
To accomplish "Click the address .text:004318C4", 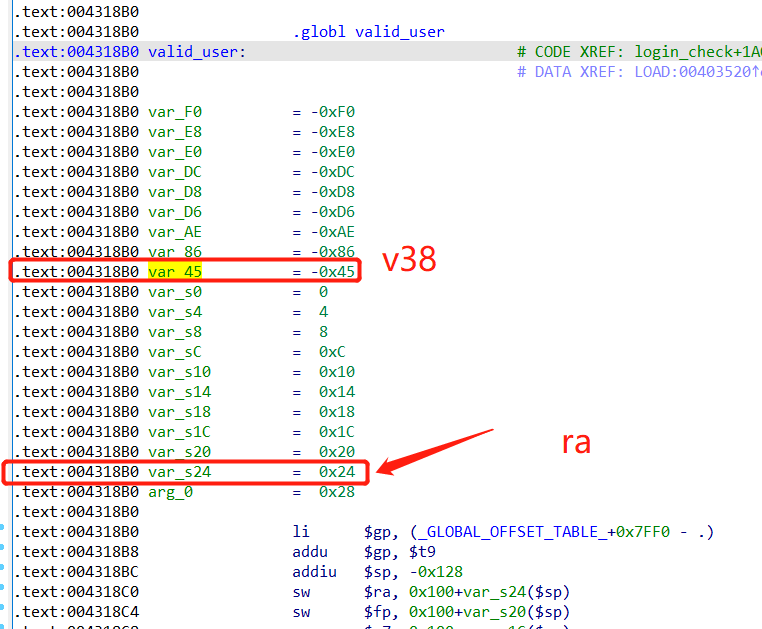I will [x=76, y=612].
